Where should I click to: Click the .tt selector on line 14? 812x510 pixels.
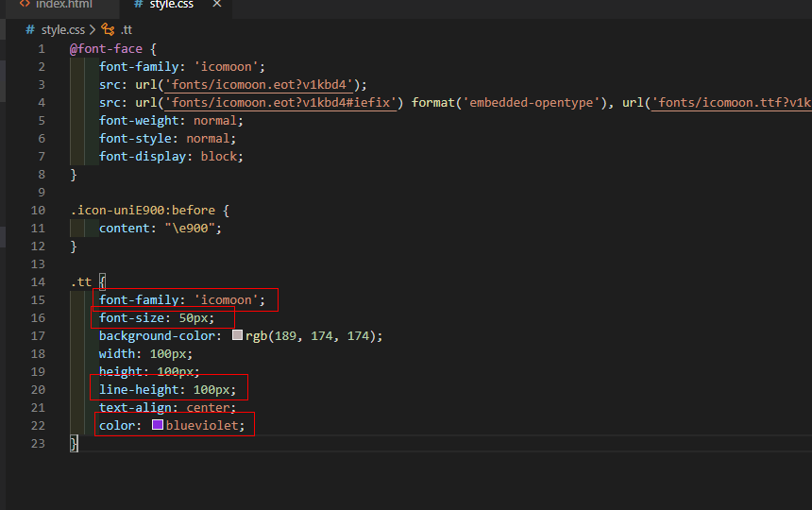coord(81,282)
